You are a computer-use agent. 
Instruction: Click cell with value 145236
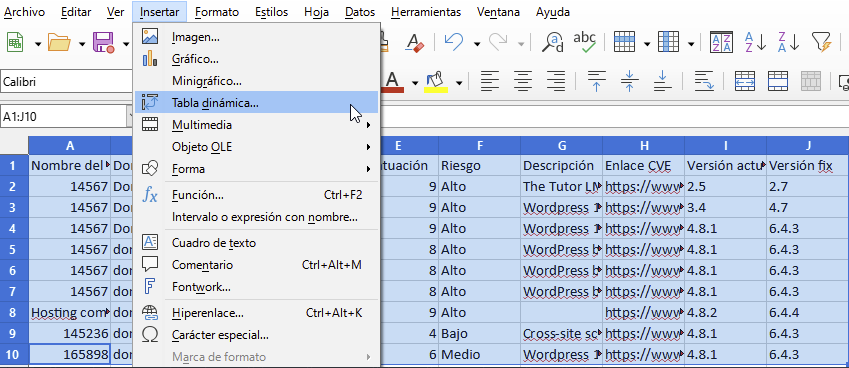click(x=69, y=333)
